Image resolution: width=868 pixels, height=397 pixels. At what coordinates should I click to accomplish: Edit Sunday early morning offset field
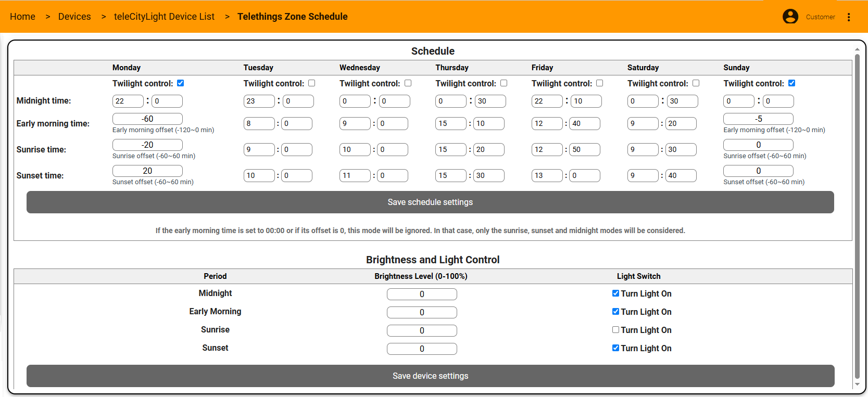[758, 119]
